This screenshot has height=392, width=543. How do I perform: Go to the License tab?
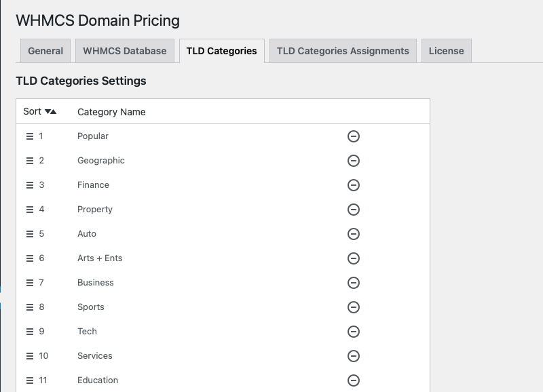pyautogui.click(x=447, y=51)
